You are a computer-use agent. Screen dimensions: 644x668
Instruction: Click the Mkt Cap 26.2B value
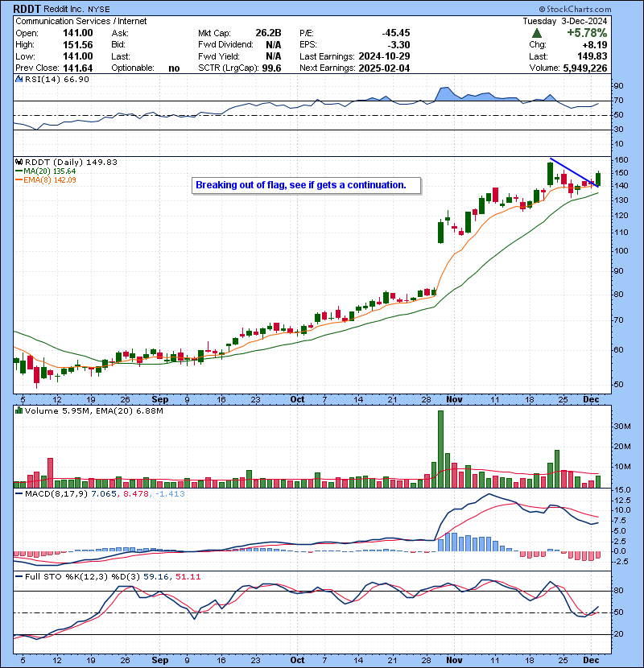coord(268,33)
